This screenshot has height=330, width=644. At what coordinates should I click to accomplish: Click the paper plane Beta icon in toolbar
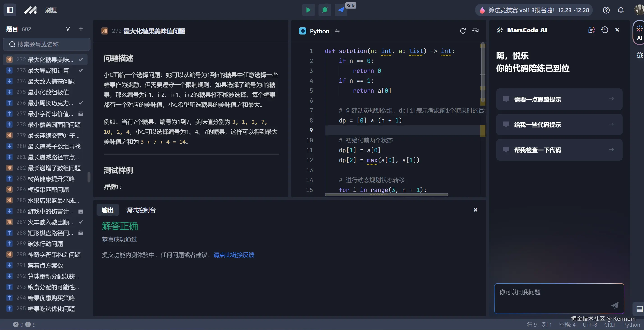point(341,10)
